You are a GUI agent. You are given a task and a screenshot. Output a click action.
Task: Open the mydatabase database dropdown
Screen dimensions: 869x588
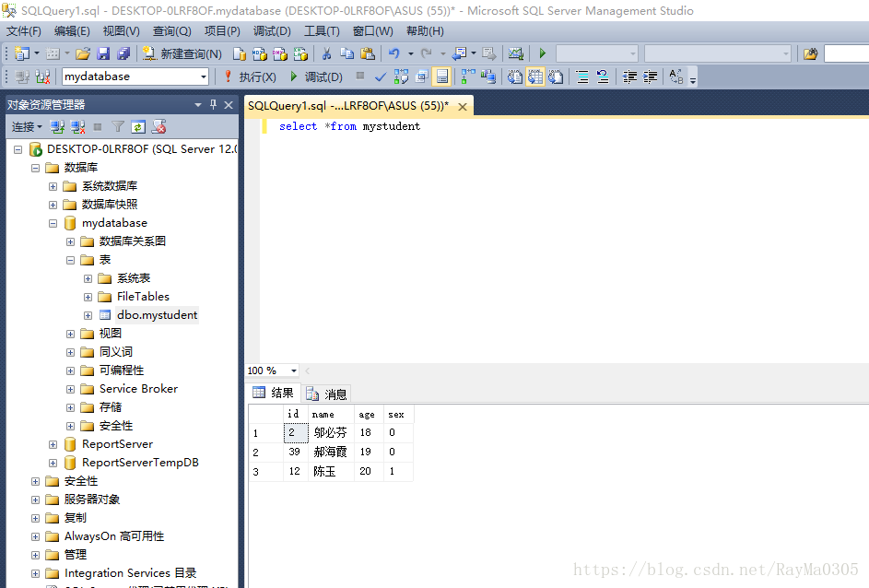click(204, 76)
